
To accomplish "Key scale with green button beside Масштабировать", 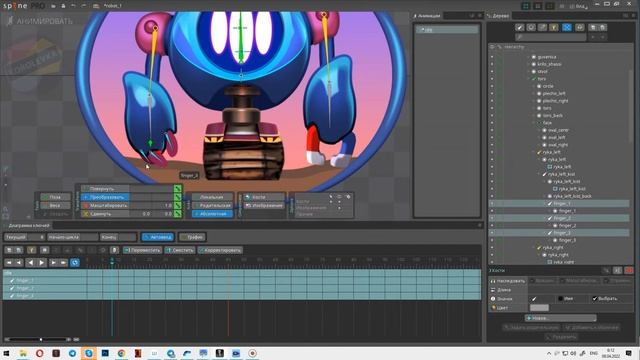I will [178, 205].
